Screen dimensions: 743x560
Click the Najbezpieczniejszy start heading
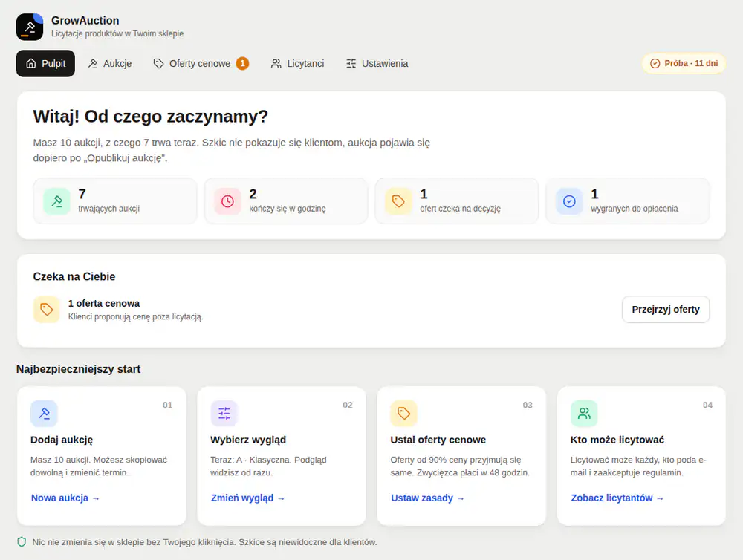point(79,369)
